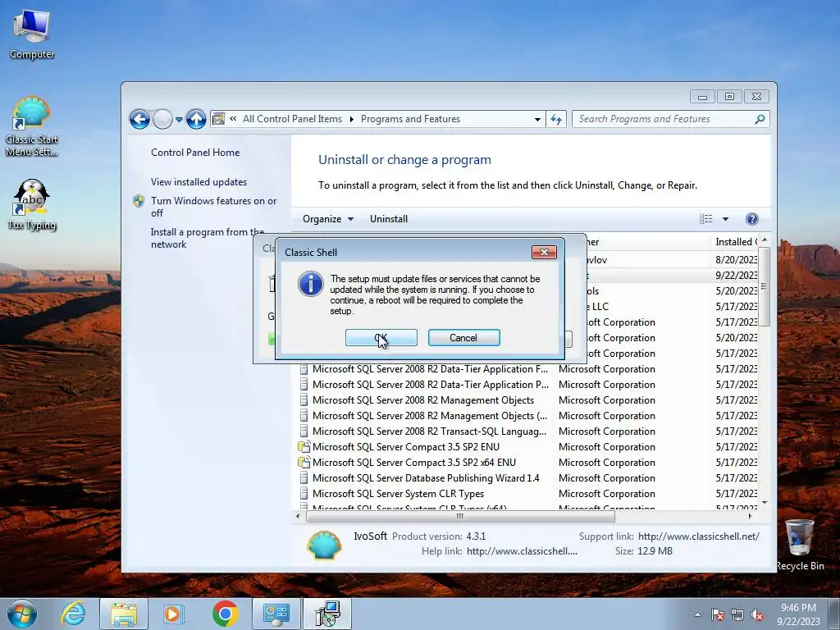Viewport: 840px width, 630px height.
Task: Show hidden system tray icons
Action: [697, 614]
